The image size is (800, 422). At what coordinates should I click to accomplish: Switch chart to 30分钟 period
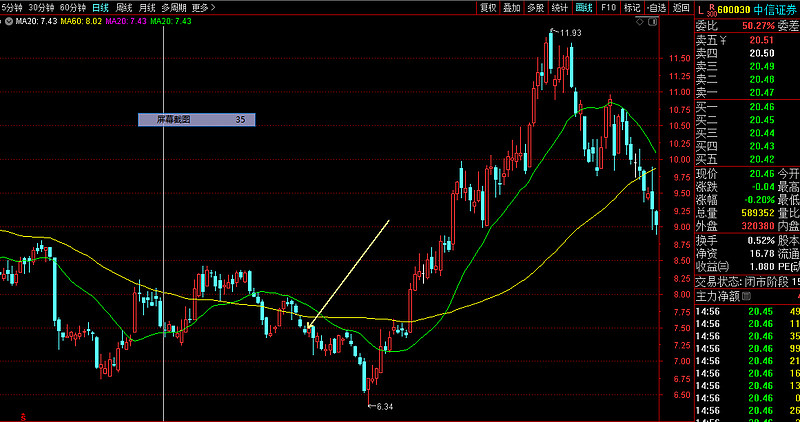pos(41,8)
